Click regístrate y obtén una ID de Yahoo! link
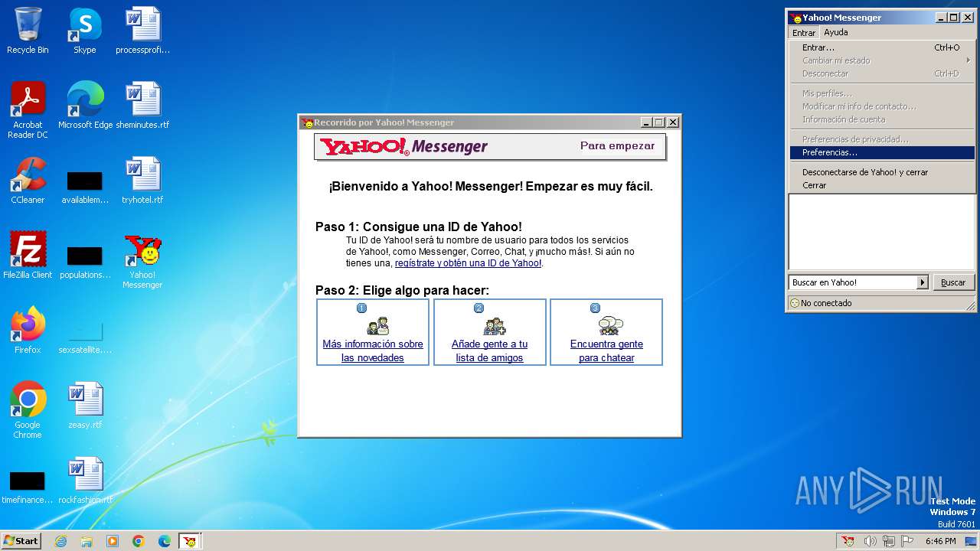This screenshot has width=980, height=551. click(468, 263)
